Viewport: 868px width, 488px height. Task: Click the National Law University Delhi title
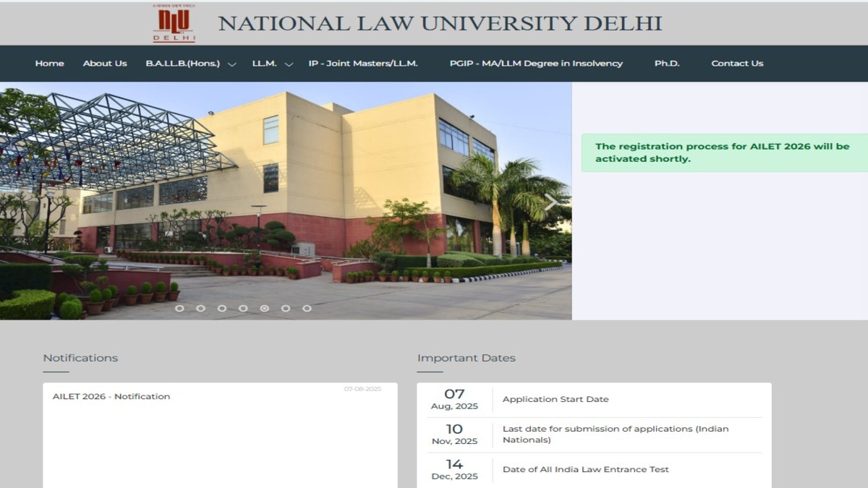click(x=440, y=23)
